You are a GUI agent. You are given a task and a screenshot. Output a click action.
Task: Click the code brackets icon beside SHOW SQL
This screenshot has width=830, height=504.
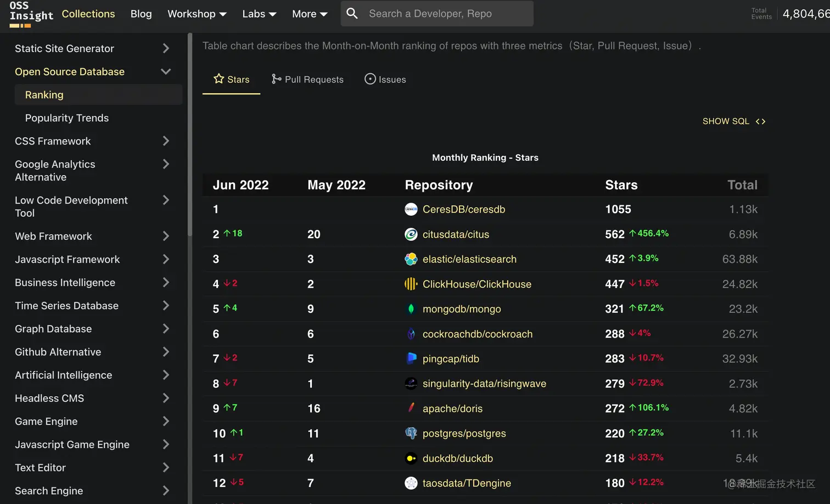760,121
